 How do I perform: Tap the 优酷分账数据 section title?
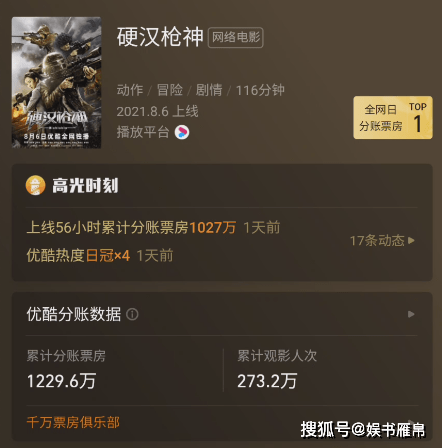click(74, 314)
